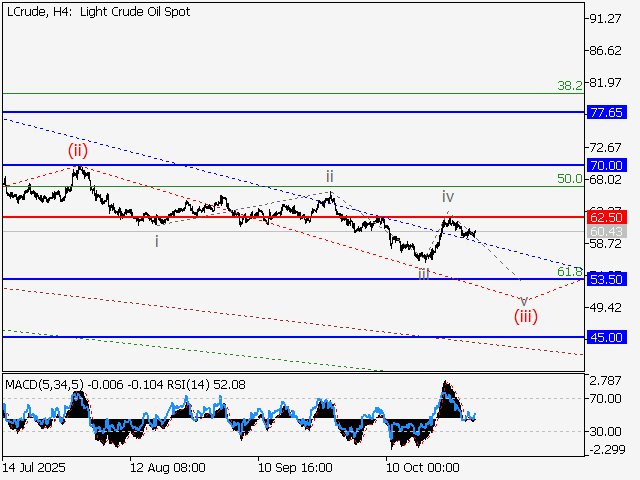This screenshot has height=480, width=640.
Task: Click the '10 Oct 00:00' date label
Action: (423, 467)
